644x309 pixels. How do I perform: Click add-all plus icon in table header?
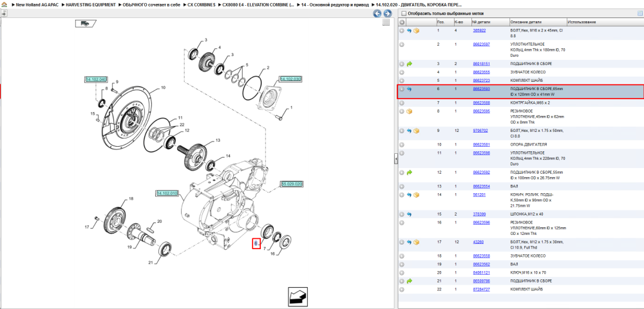pos(402,22)
